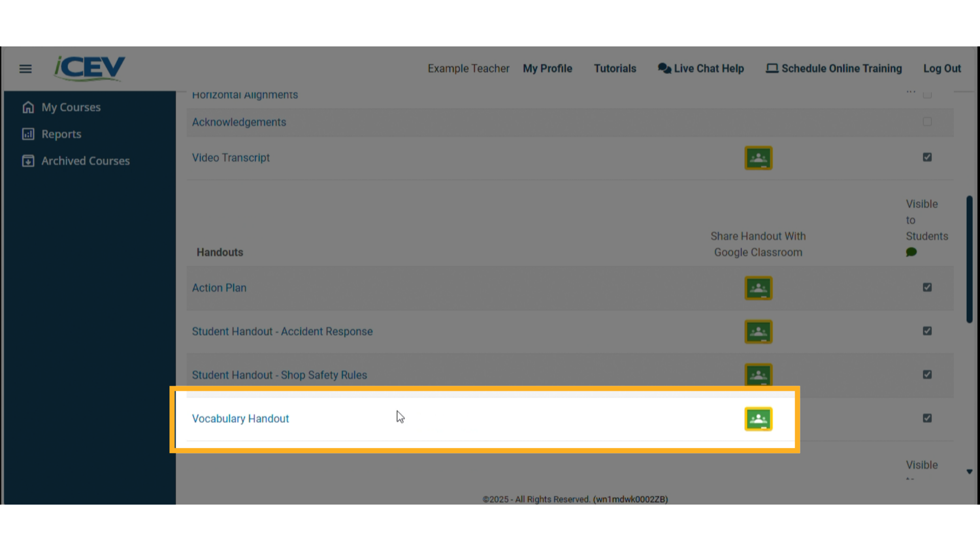
Task: Click the Handouts section heading
Action: 220,253
